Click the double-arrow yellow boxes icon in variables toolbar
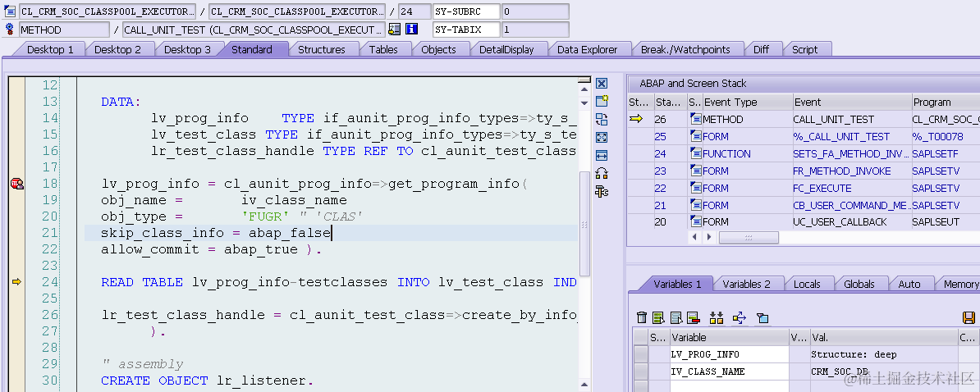The width and height of the screenshot is (980, 392). click(717, 317)
